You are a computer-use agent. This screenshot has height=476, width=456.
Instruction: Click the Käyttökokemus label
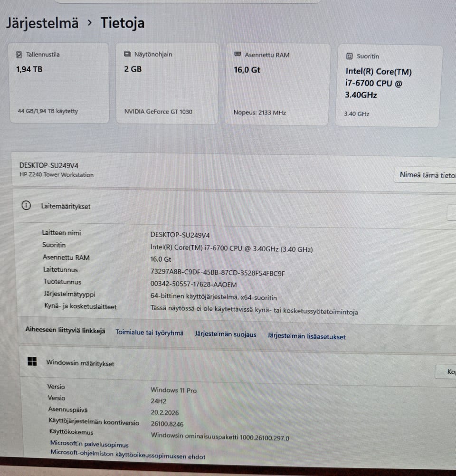[71, 432]
